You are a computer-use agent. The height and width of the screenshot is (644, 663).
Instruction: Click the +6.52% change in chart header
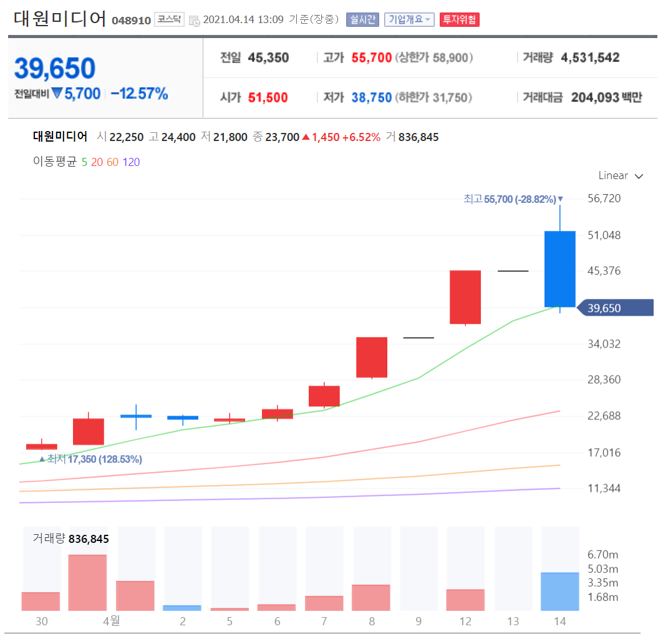[361, 137]
